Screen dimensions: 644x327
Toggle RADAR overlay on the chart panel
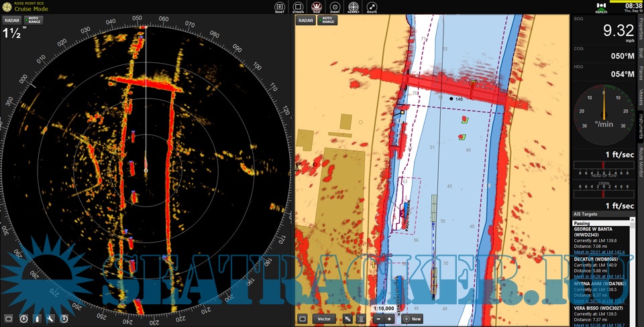click(306, 21)
